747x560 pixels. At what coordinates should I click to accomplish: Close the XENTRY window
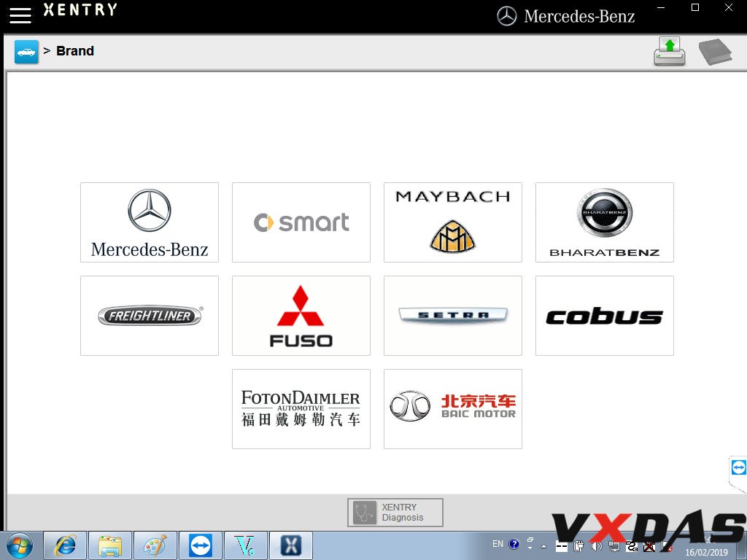point(729,7)
